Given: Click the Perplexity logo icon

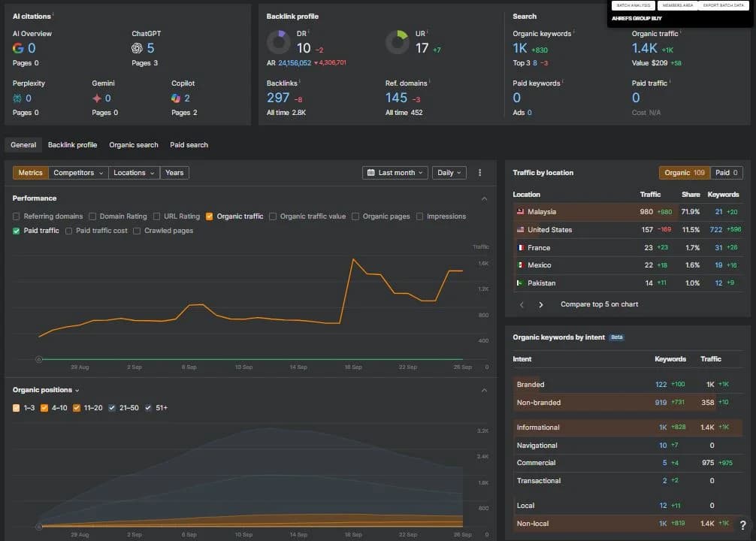Looking at the screenshot, I should pyautogui.click(x=17, y=98).
